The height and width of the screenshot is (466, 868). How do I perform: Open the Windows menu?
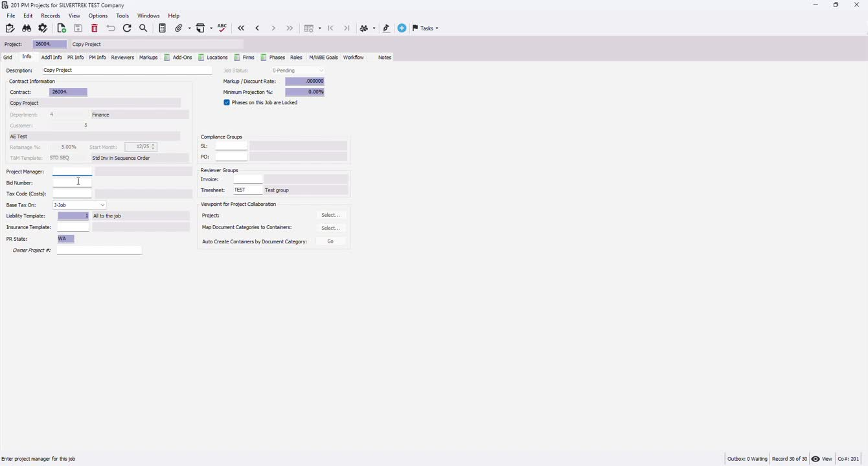coord(148,16)
